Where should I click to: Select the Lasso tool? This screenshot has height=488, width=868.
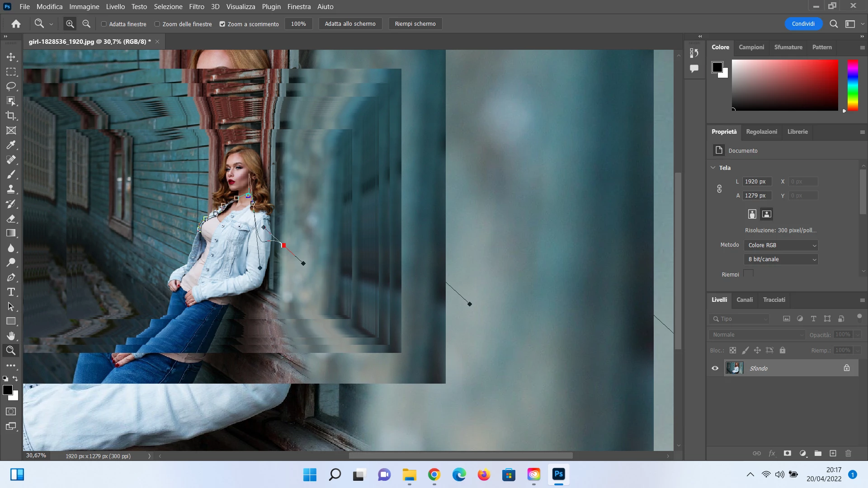click(x=11, y=86)
